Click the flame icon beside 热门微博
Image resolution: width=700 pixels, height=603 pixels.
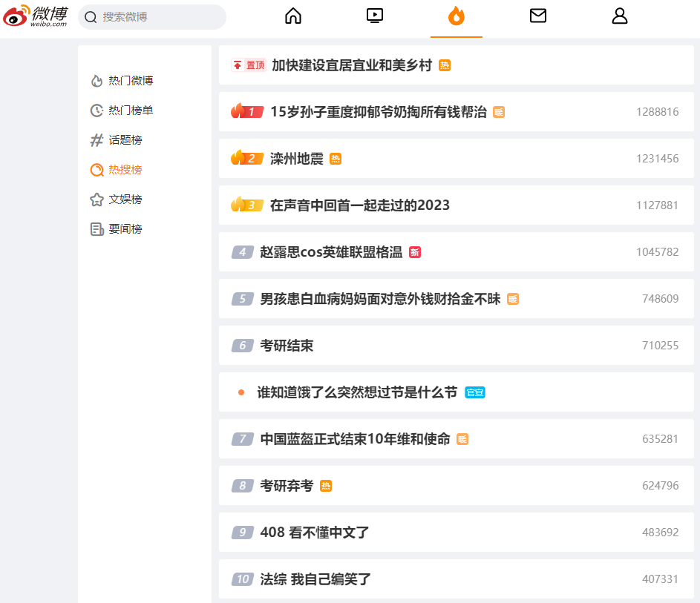[97, 81]
